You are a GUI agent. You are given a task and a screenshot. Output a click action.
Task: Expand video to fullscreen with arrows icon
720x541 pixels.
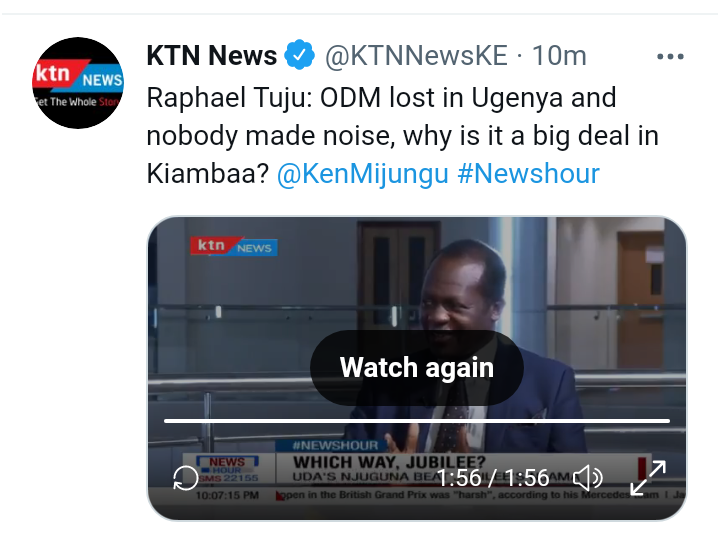[x=648, y=478]
